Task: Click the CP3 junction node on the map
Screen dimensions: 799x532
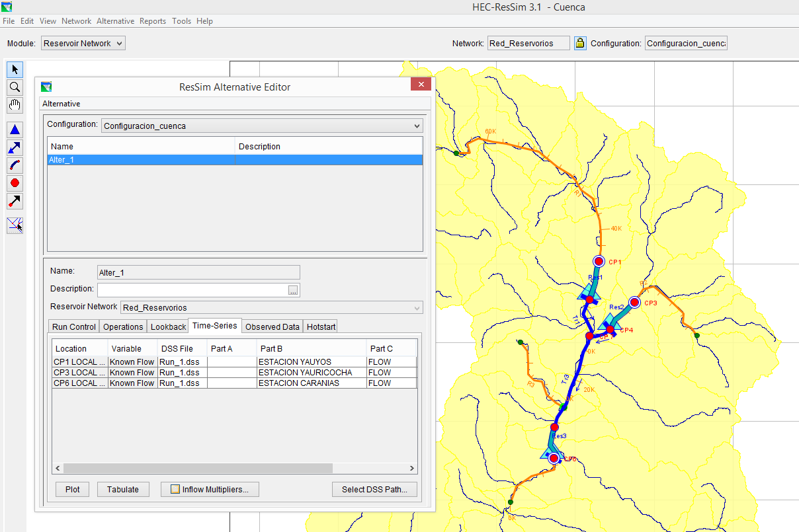Action: (635, 302)
